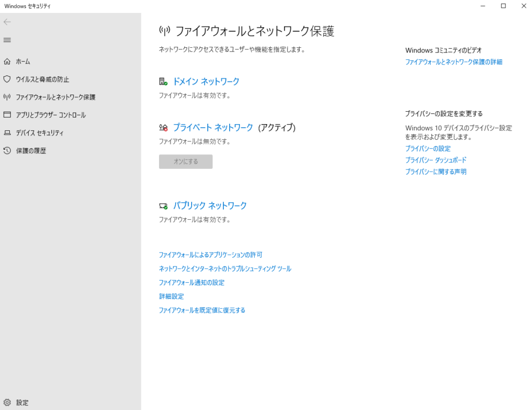
Task: Click the ドメイン ネットワーク building icon
Action: (x=163, y=82)
